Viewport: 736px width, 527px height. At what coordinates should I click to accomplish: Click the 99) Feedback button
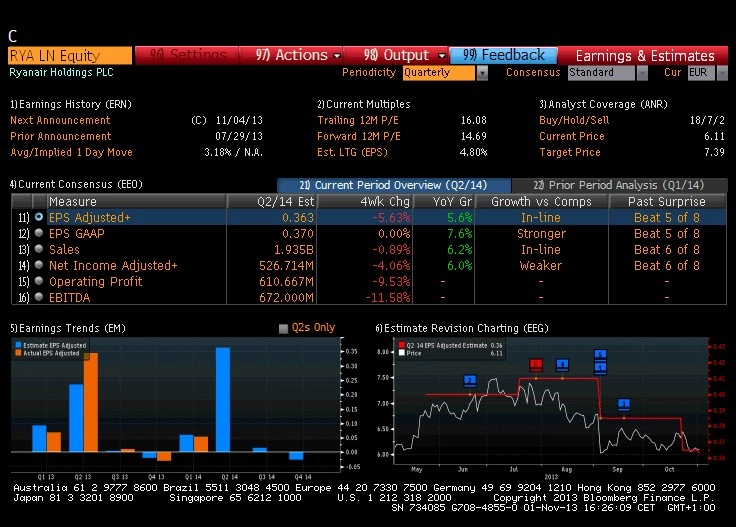point(504,55)
